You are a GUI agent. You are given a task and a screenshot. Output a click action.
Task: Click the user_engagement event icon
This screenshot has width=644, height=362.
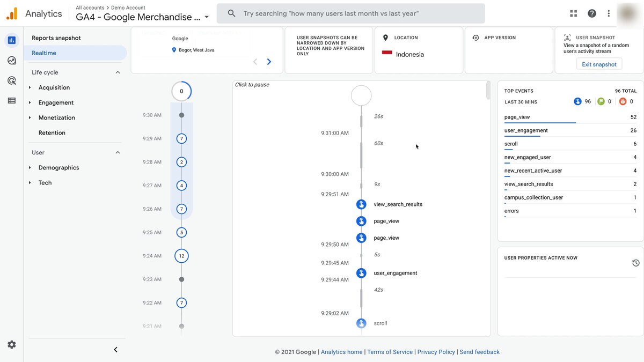click(361, 273)
